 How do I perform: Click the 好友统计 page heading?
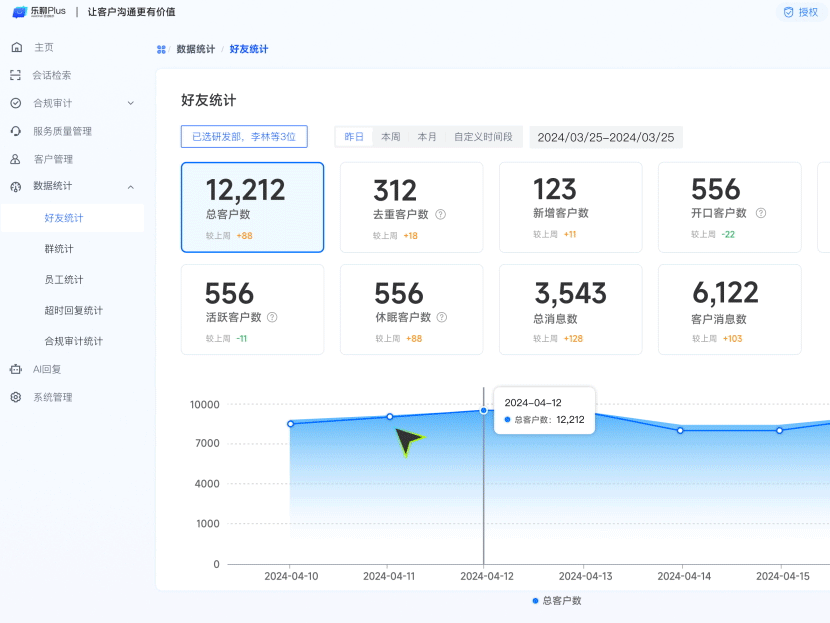tap(209, 100)
